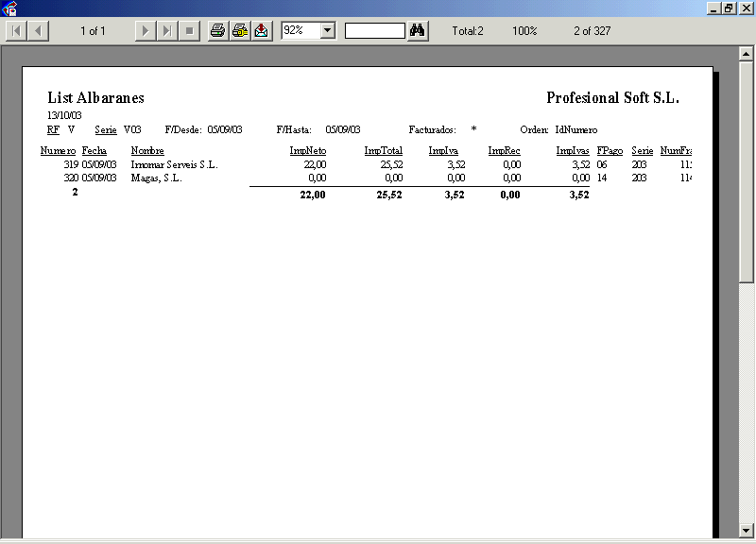Click the previous page arrow

[x=39, y=31]
